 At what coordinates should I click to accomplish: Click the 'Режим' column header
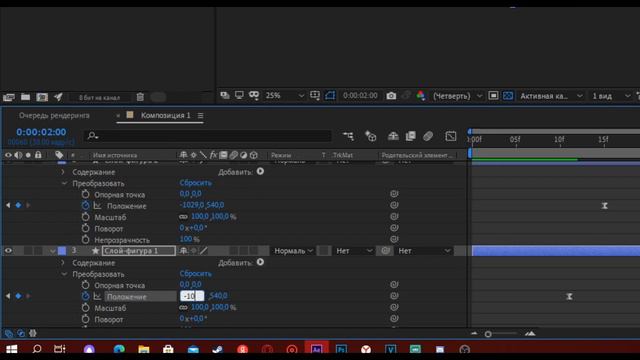pos(281,155)
